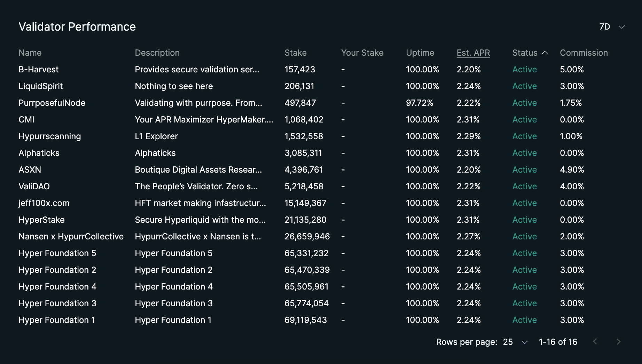Viewport: 642px width, 364px height.
Task: Sort table by Stake column header
Action: coord(295,53)
